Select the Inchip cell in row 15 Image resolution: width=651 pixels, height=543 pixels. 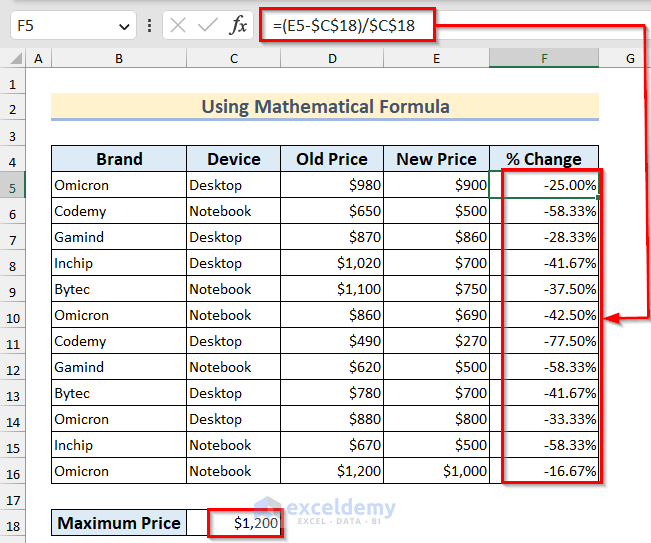pos(119,445)
